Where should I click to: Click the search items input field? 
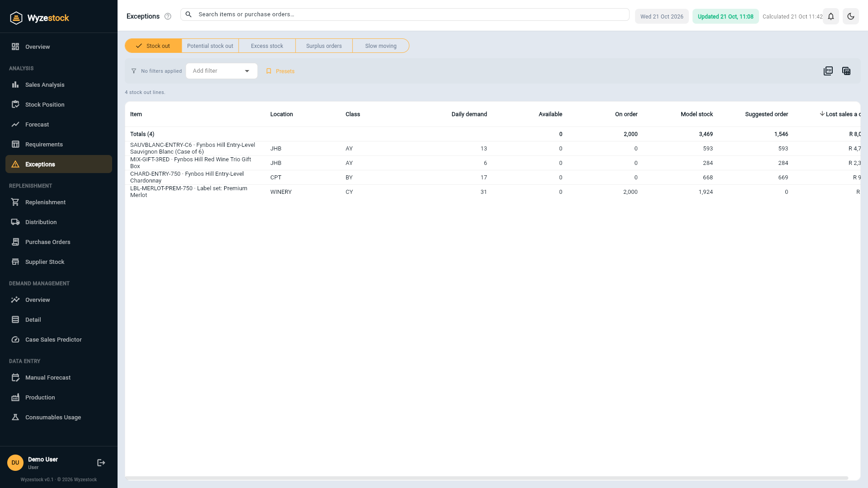[405, 14]
